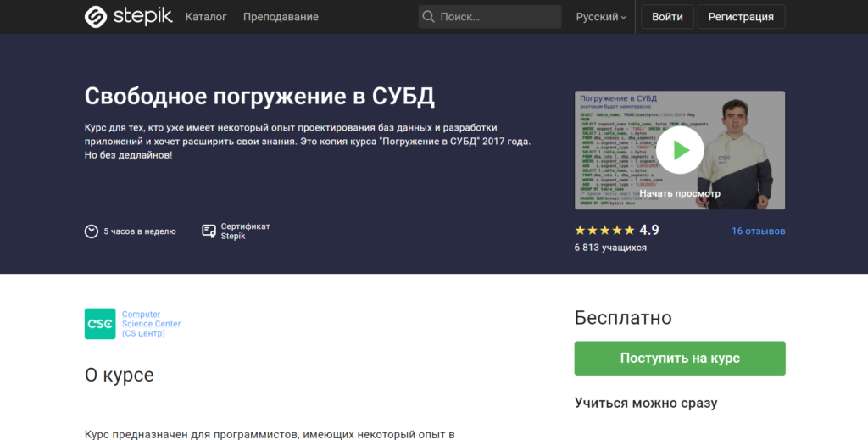This screenshot has height=440, width=868.
Task: Select the О курсе section heading
Action: click(120, 375)
